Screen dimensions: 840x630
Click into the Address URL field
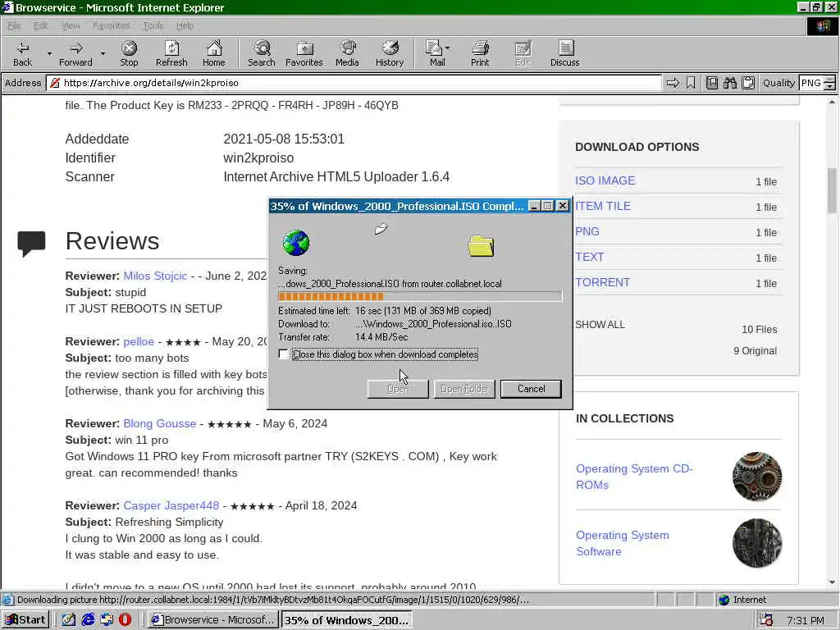pyautogui.click(x=354, y=83)
